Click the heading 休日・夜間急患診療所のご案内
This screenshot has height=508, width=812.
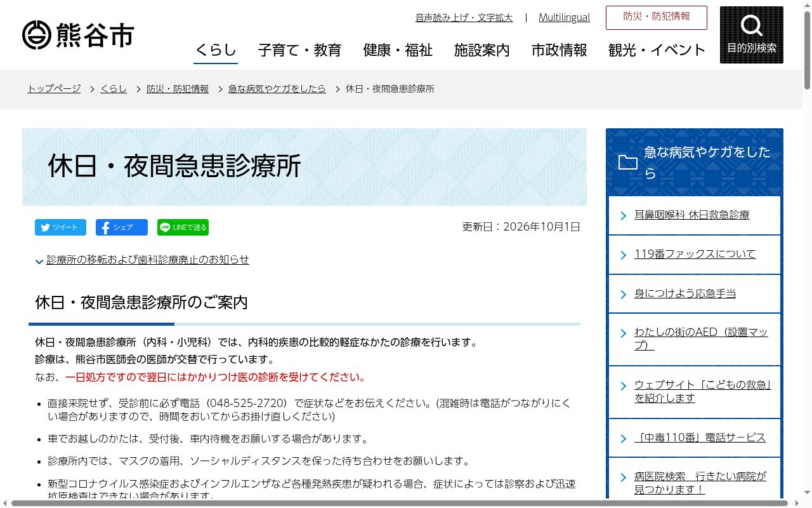click(x=141, y=302)
